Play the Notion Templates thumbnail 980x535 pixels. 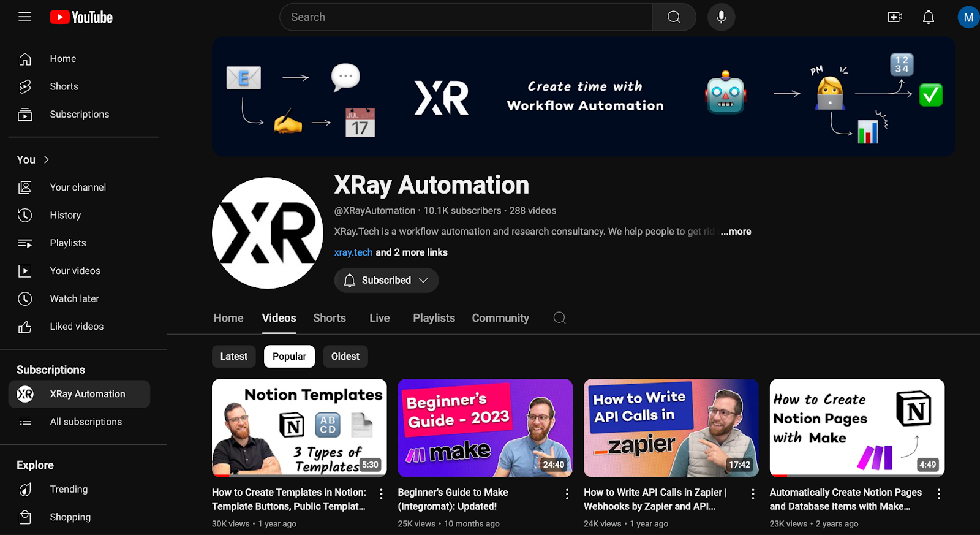[x=300, y=428]
